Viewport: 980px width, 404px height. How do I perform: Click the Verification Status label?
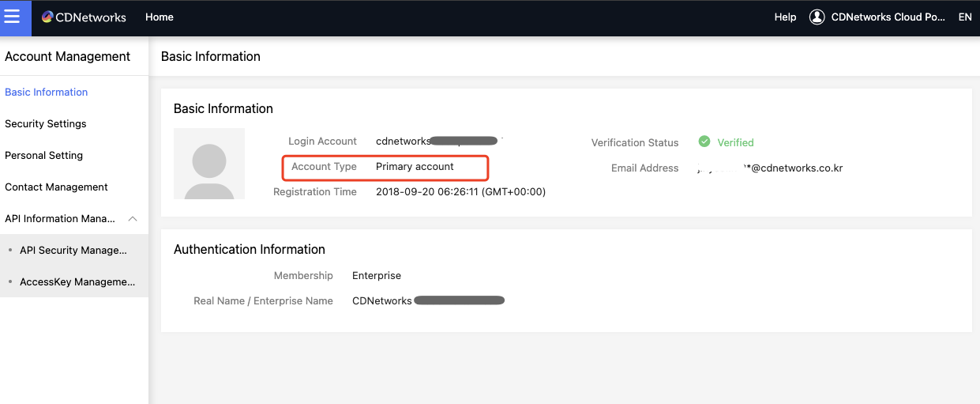coord(635,143)
